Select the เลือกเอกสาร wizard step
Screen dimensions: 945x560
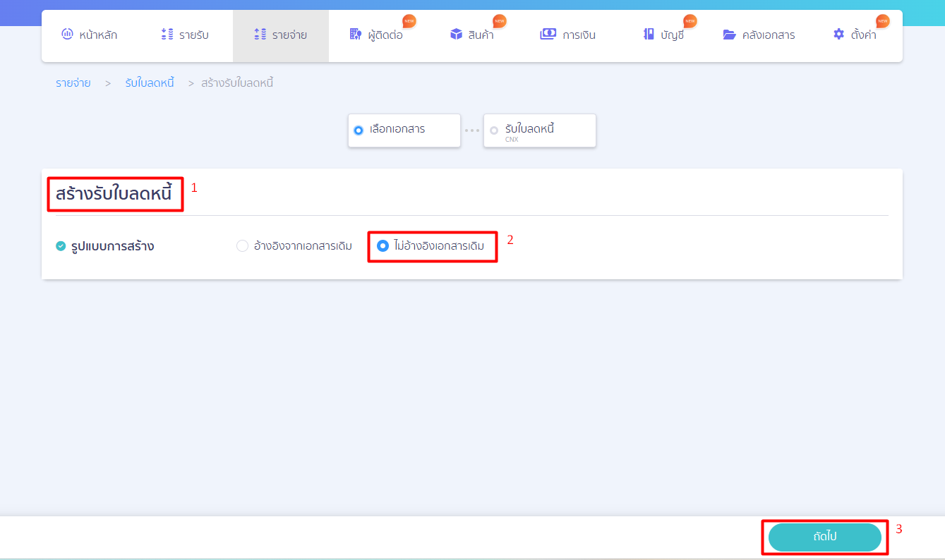click(404, 130)
